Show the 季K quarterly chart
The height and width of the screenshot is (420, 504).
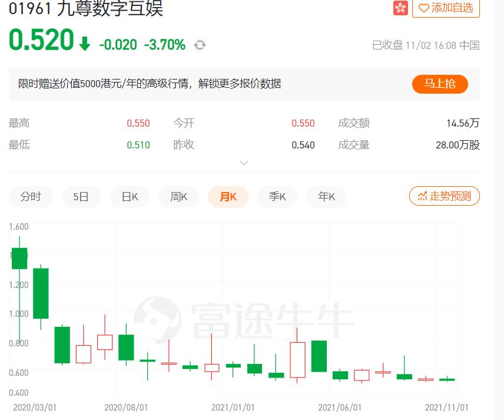277,197
